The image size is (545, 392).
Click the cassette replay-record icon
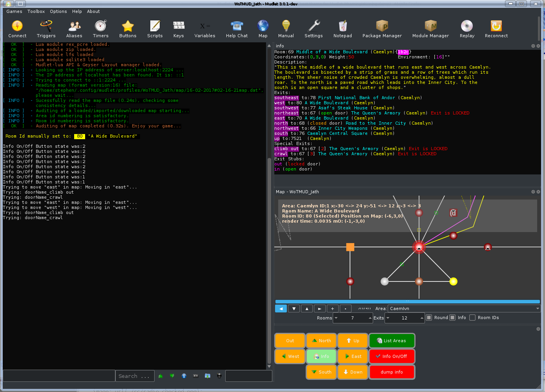point(196,376)
